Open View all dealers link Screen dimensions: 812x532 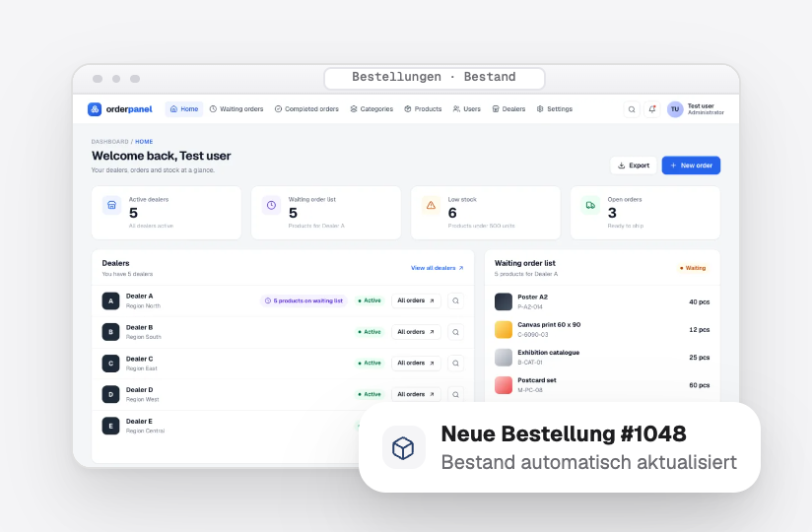coord(438,268)
